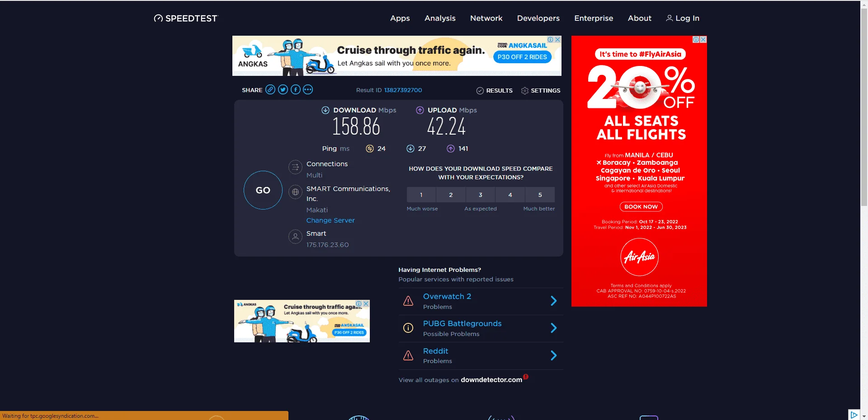This screenshot has height=420, width=868.
Task: Open downdetector.com link
Action: (491, 380)
